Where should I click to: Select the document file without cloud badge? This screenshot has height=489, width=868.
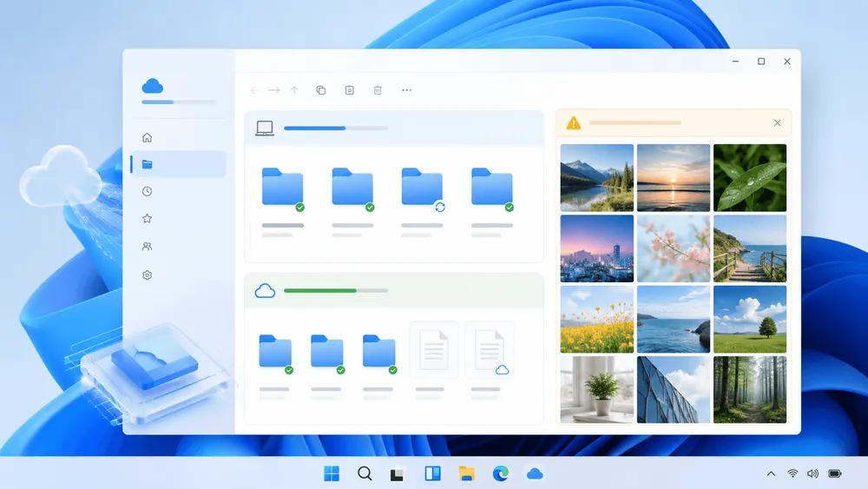(434, 350)
